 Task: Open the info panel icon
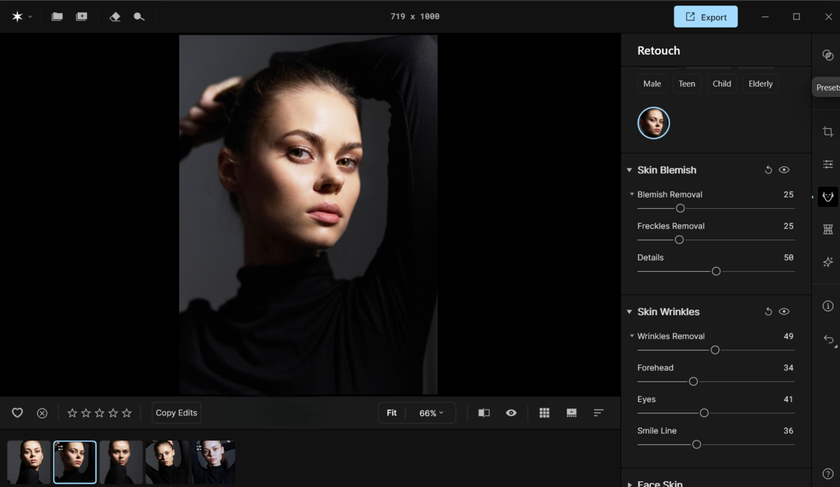828,306
